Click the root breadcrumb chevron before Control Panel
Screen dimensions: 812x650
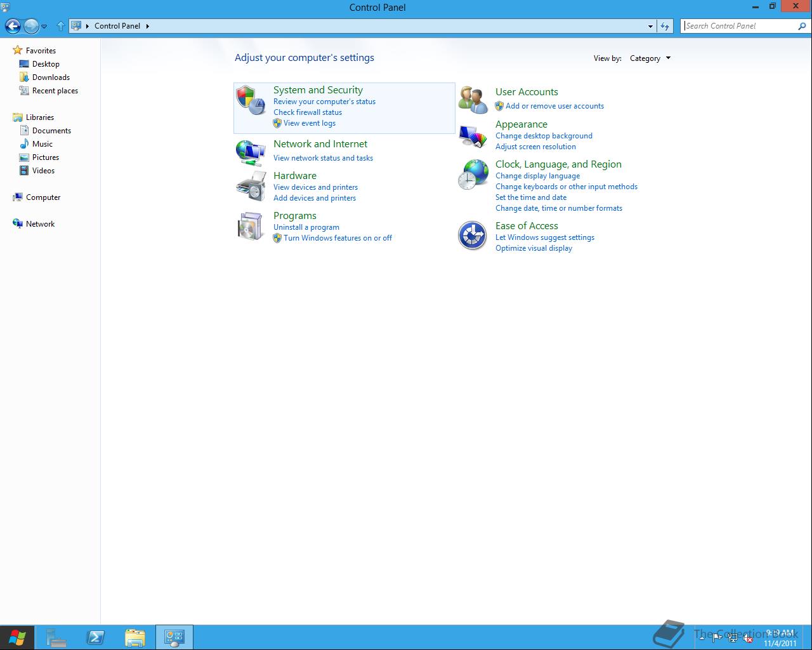88,26
